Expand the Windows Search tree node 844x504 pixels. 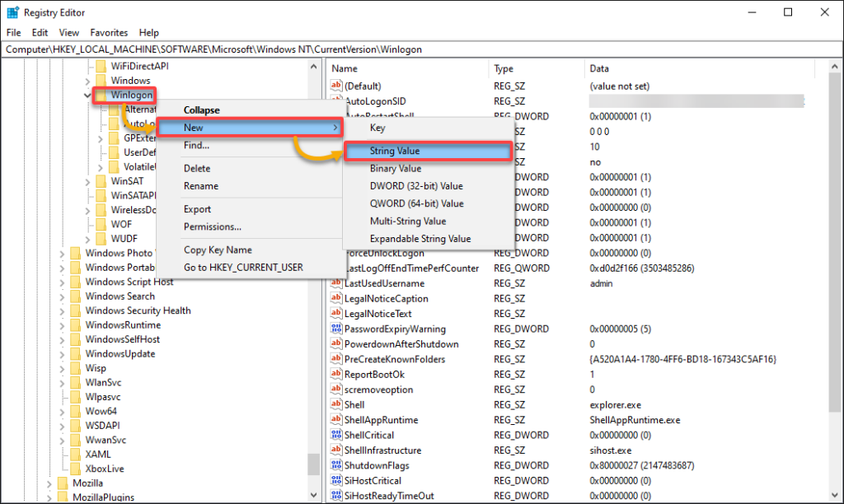(x=62, y=296)
